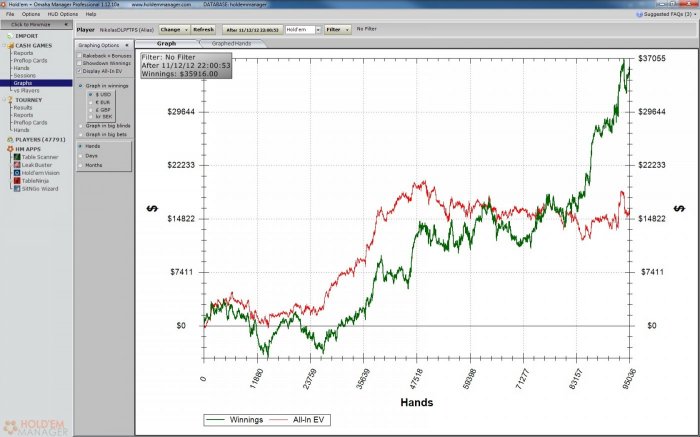Open Hands under Cash Games

(21, 68)
